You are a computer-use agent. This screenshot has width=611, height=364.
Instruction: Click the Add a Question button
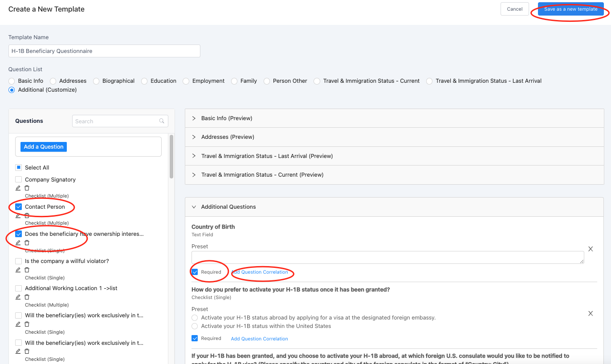[x=44, y=147]
